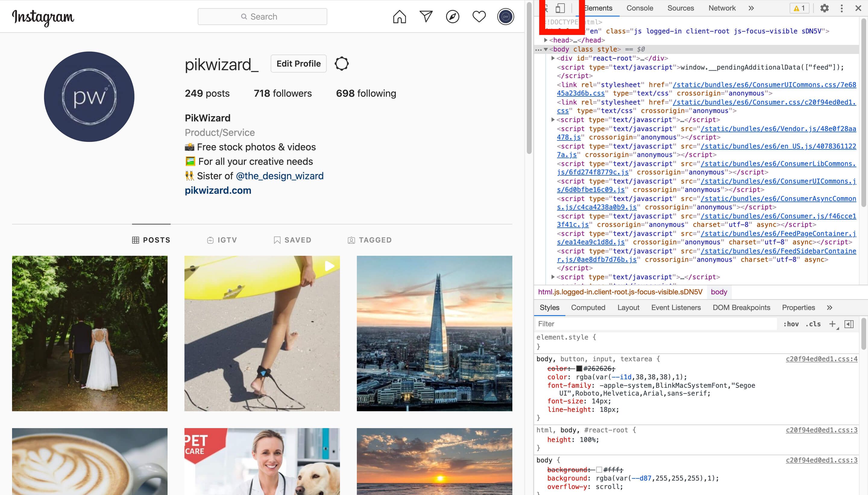Screen dimensions: 868x495
Task: Click the #fff background color swatch
Action: [x=599, y=470]
